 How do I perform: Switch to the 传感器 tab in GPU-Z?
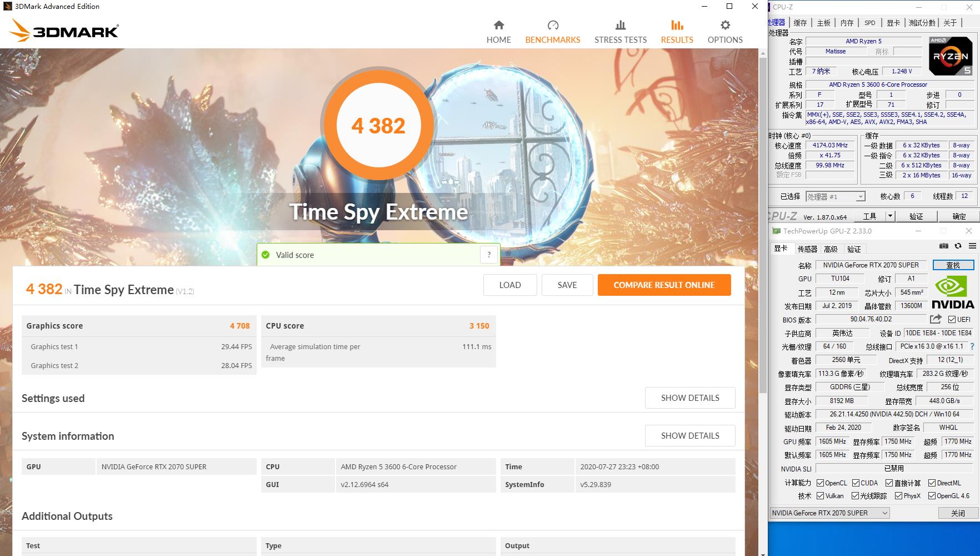807,249
